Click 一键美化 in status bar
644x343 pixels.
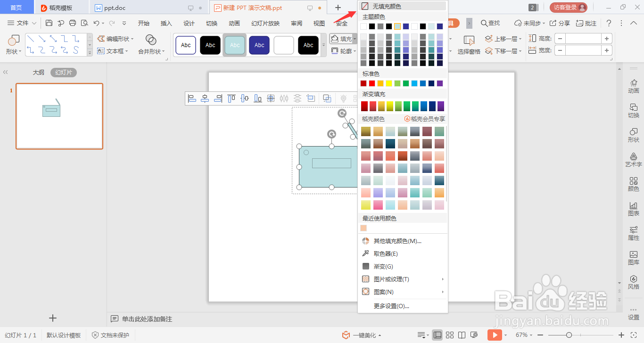[361, 335]
